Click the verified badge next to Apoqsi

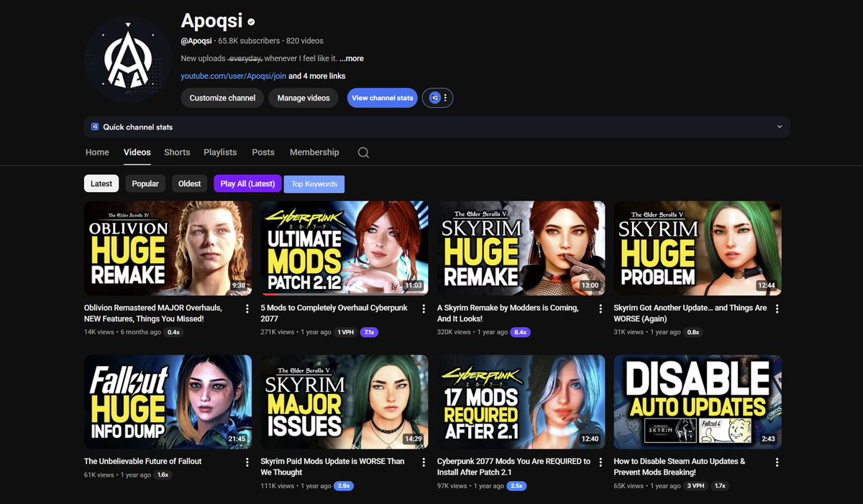tap(251, 22)
